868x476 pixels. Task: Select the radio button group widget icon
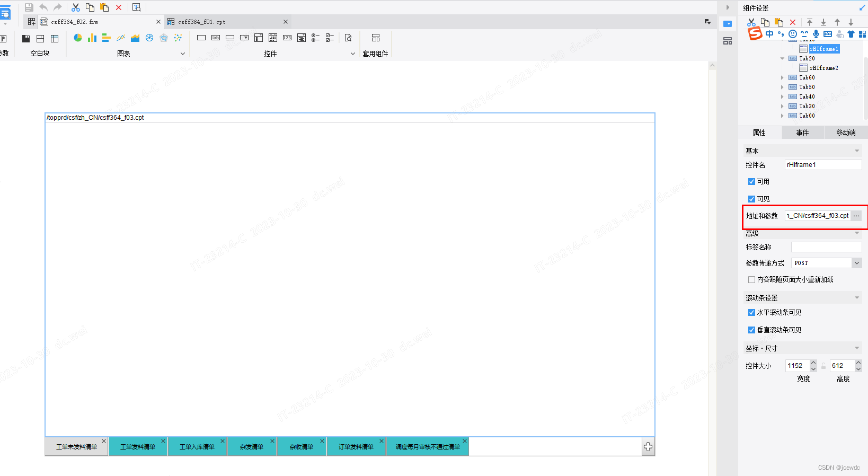[x=316, y=38]
